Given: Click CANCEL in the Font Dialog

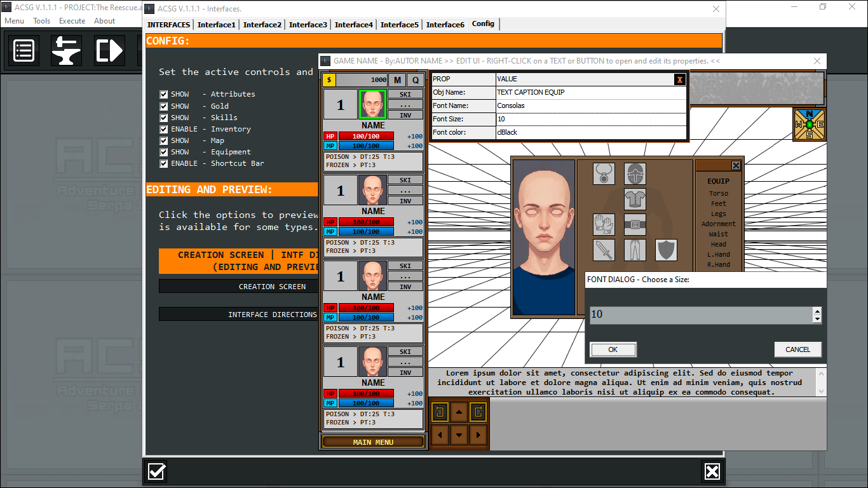Looking at the screenshot, I should pos(798,349).
